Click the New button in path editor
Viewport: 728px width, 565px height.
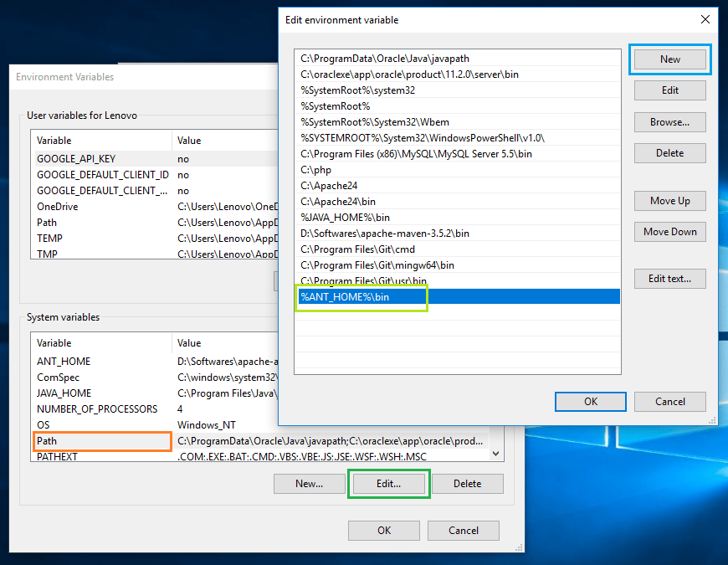669,59
